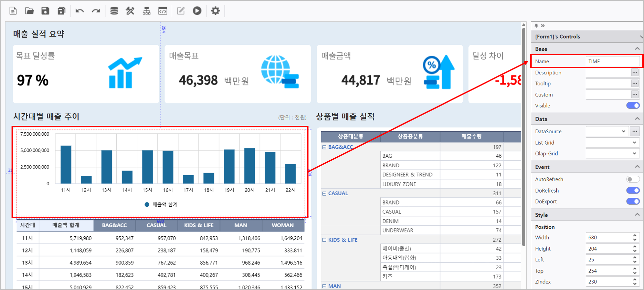Open settings with the gear icon
The height and width of the screenshot is (290, 644).
click(215, 11)
